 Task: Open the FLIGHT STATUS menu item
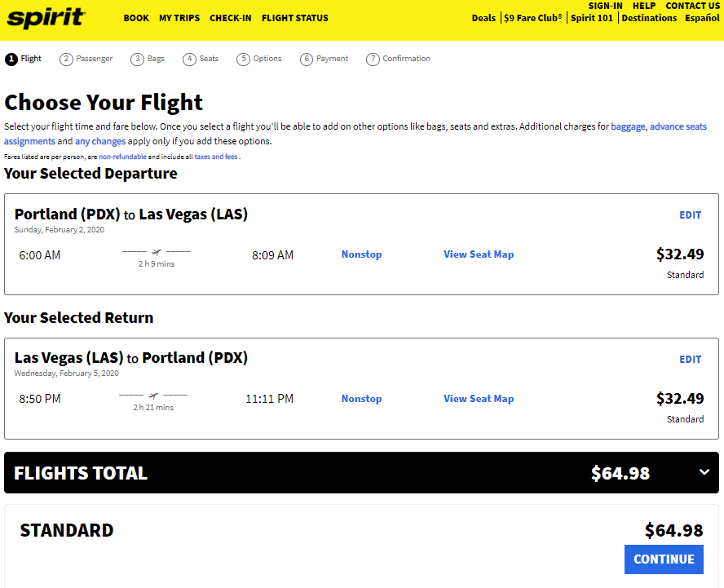click(294, 17)
